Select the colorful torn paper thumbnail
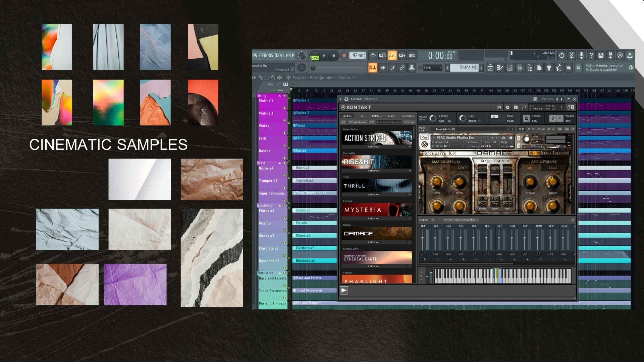644x362 pixels. (x=57, y=103)
